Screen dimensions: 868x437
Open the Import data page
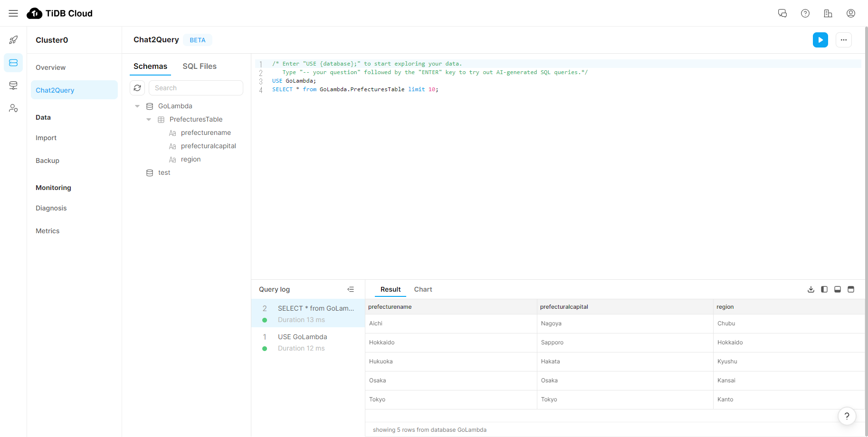tap(46, 138)
